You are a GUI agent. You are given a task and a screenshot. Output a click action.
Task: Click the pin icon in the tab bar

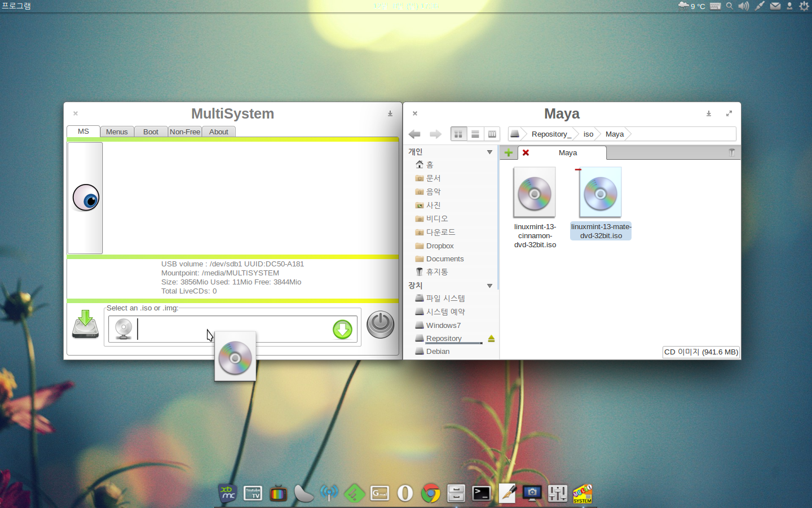coord(732,152)
